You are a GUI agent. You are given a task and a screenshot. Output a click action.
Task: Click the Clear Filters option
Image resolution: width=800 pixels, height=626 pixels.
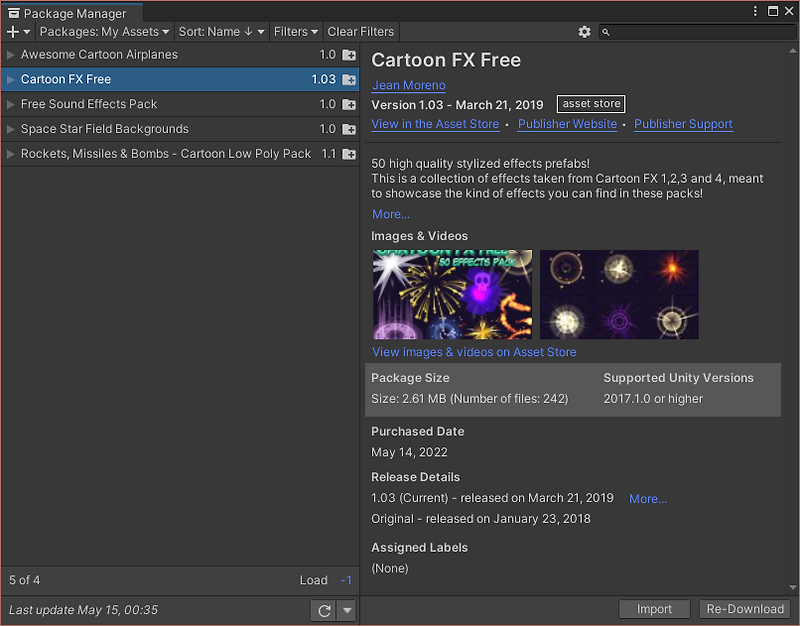point(361,32)
